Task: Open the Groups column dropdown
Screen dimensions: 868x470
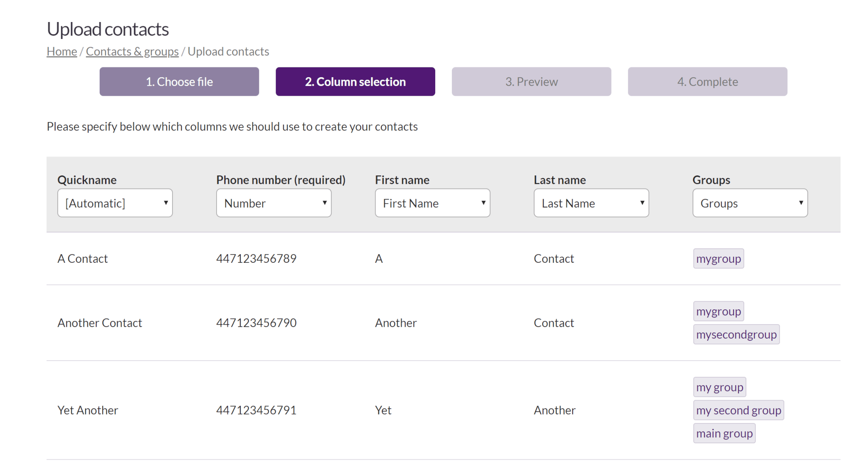Action: 749,203
